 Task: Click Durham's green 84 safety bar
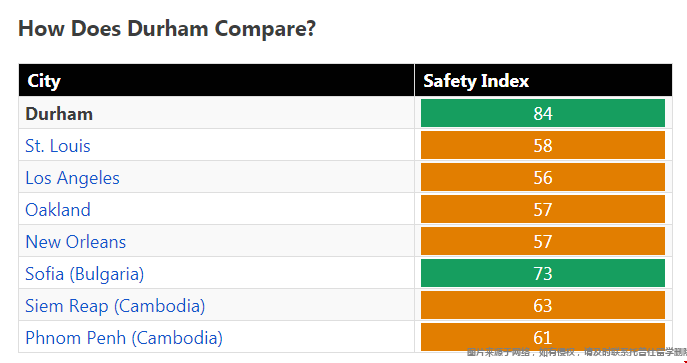pyautogui.click(x=543, y=113)
